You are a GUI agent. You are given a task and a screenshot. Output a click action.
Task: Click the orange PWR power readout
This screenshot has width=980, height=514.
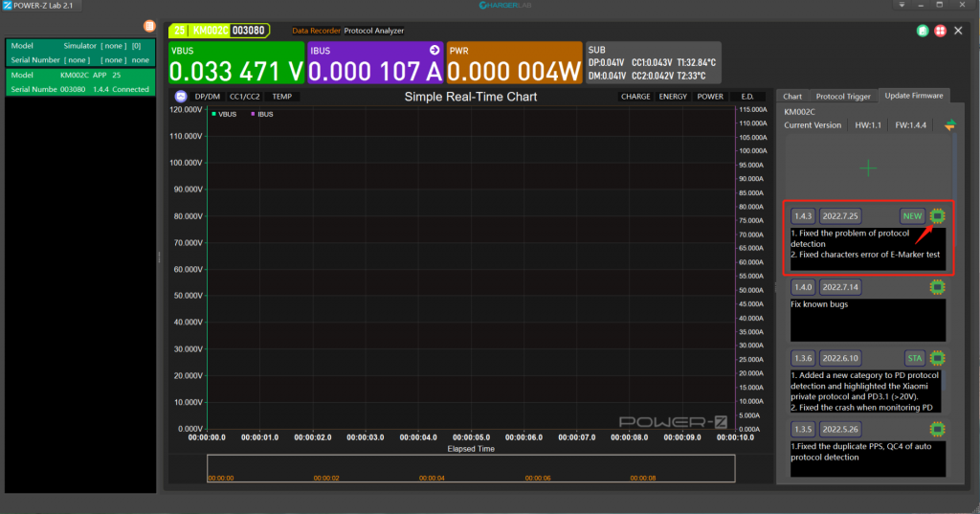point(514,62)
